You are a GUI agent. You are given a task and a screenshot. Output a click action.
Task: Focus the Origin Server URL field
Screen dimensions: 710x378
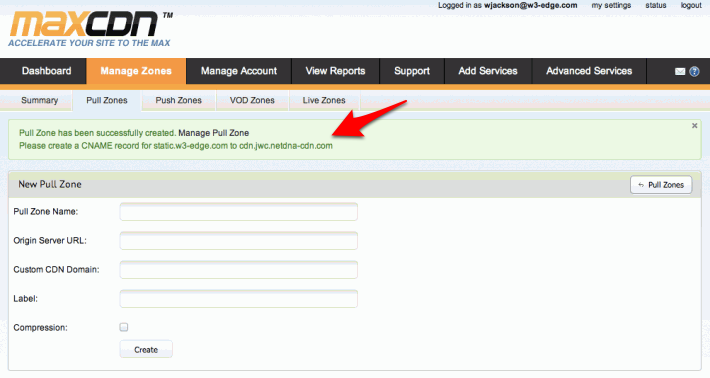click(239, 240)
